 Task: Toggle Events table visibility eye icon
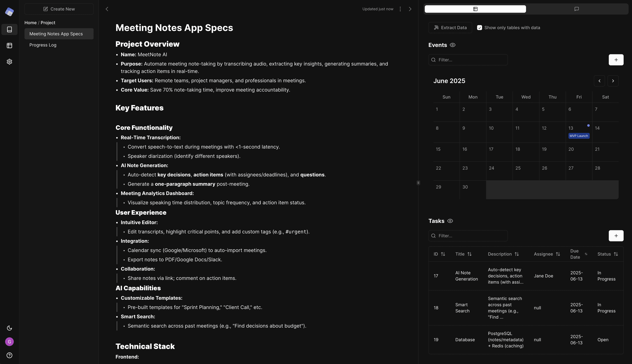click(x=452, y=45)
